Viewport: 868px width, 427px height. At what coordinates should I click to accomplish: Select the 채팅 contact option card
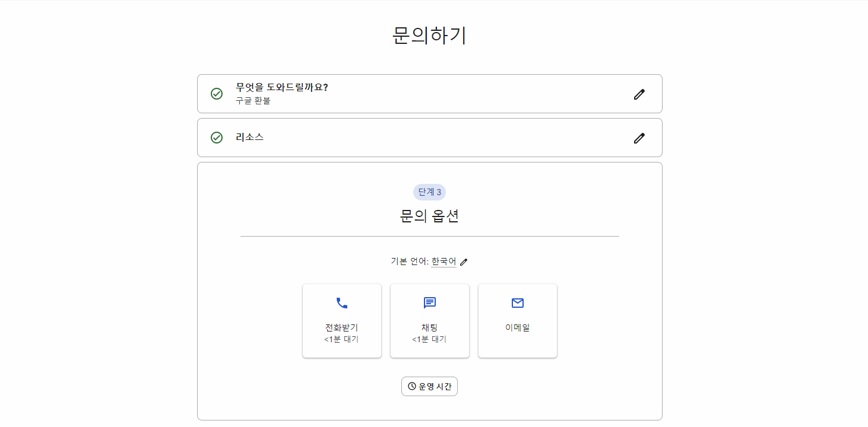pos(429,320)
